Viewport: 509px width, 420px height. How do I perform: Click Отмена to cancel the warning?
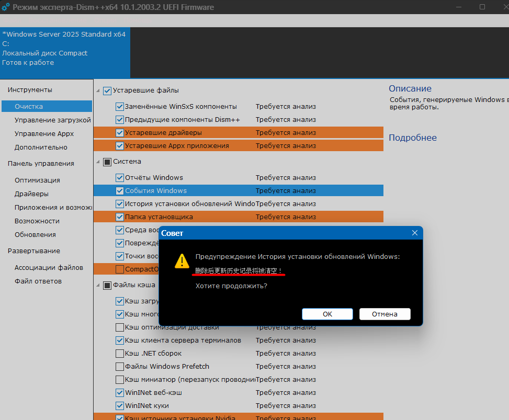point(384,314)
